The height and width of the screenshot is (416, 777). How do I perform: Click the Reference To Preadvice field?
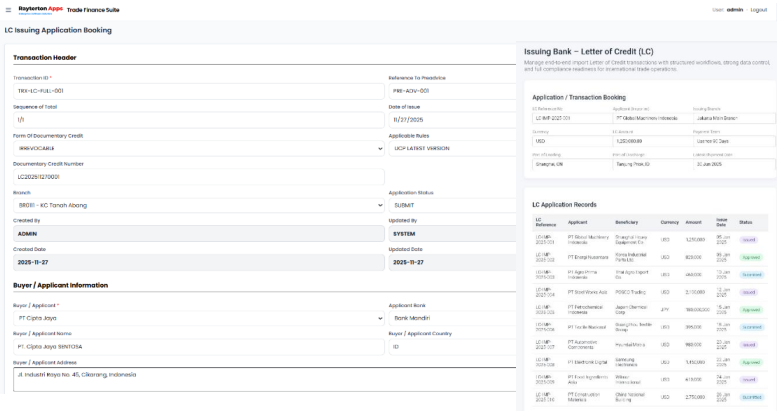pyautogui.click(x=452, y=91)
